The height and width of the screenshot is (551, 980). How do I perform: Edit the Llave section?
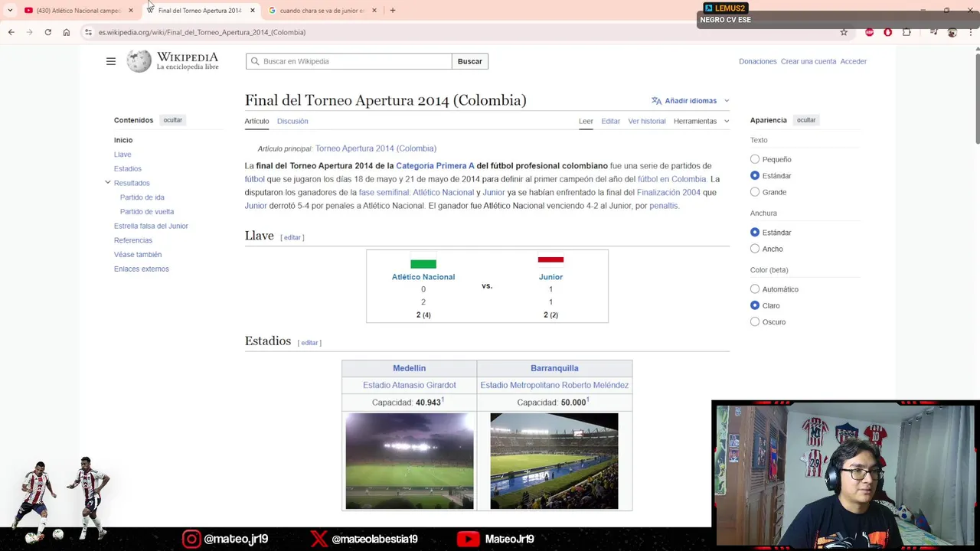[x=292, y=237]
